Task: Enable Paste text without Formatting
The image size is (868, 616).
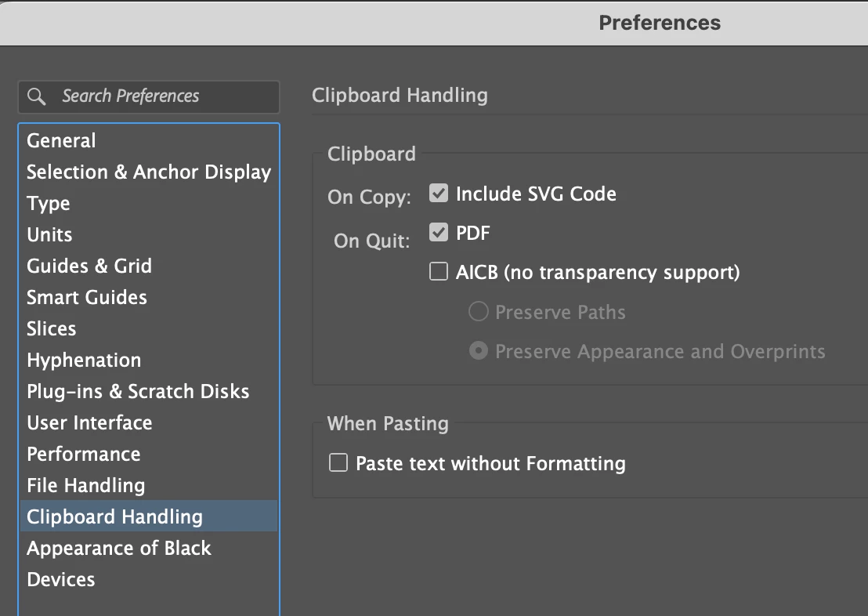Action: click(x=338, y=463)
